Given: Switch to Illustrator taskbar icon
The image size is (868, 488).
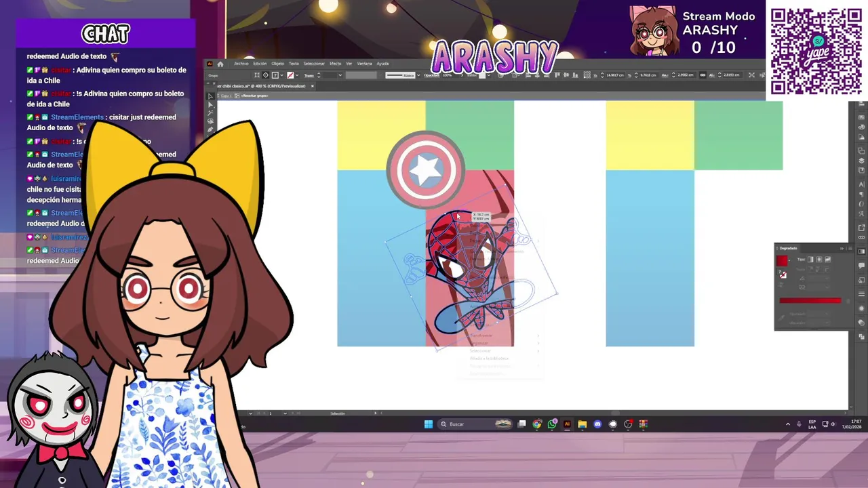Looking at the screenshot, I should (x=567, y=424).
